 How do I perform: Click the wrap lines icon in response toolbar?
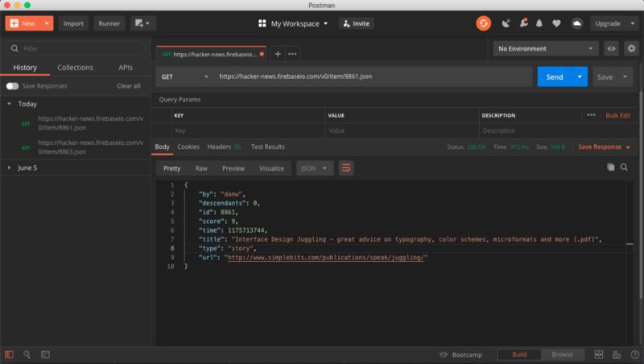pyautogui.click(x=346, y=168)
